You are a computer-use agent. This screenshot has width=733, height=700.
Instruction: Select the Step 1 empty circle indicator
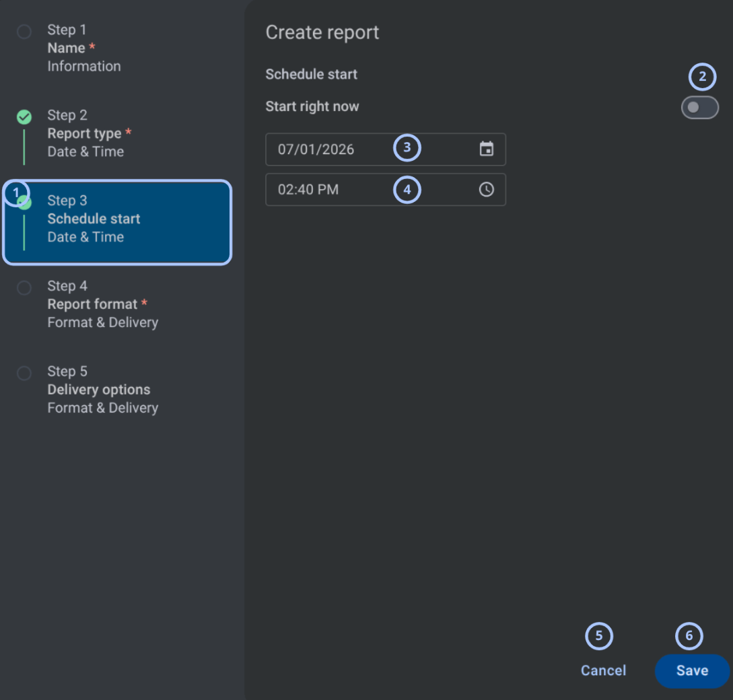pos(24,32)
